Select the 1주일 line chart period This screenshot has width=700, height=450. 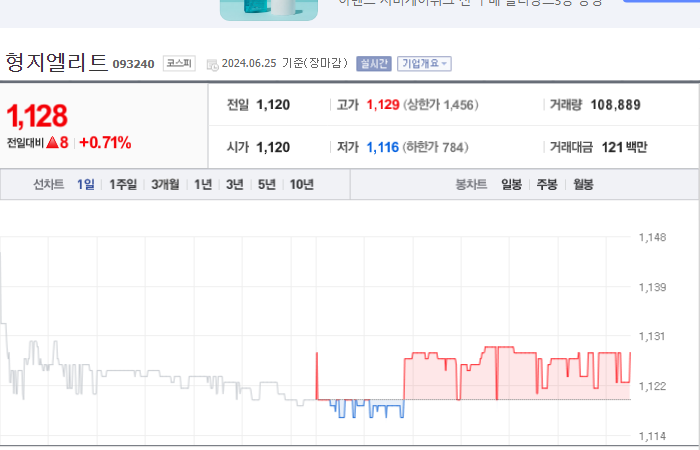click(x=123, y=184)
